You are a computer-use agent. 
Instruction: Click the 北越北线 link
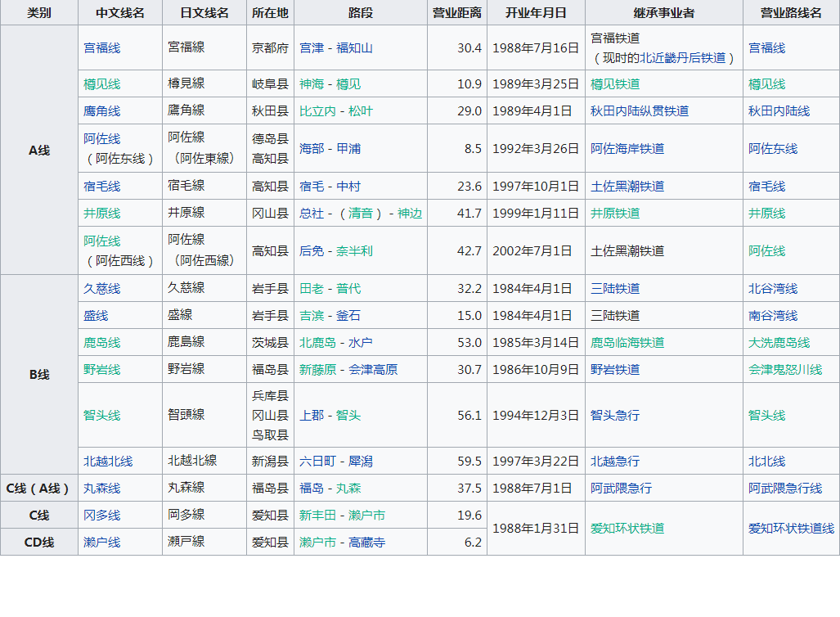pos(108,461)
